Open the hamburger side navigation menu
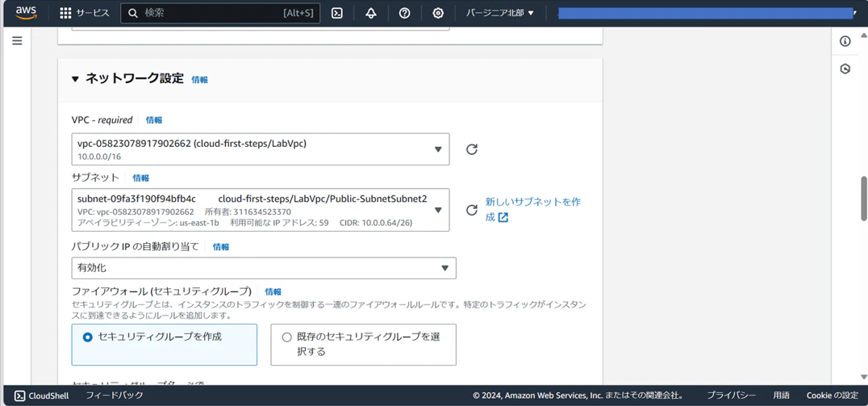 pos(17,41)
